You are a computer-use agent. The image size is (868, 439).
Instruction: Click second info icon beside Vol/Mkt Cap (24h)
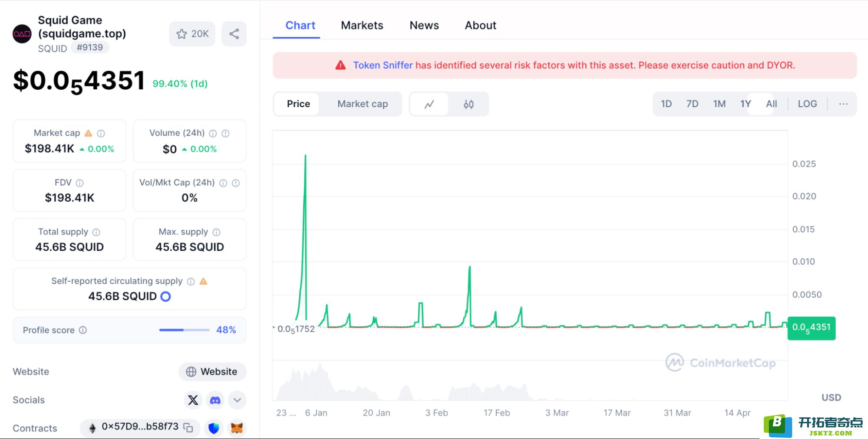(x=235, y=183)
